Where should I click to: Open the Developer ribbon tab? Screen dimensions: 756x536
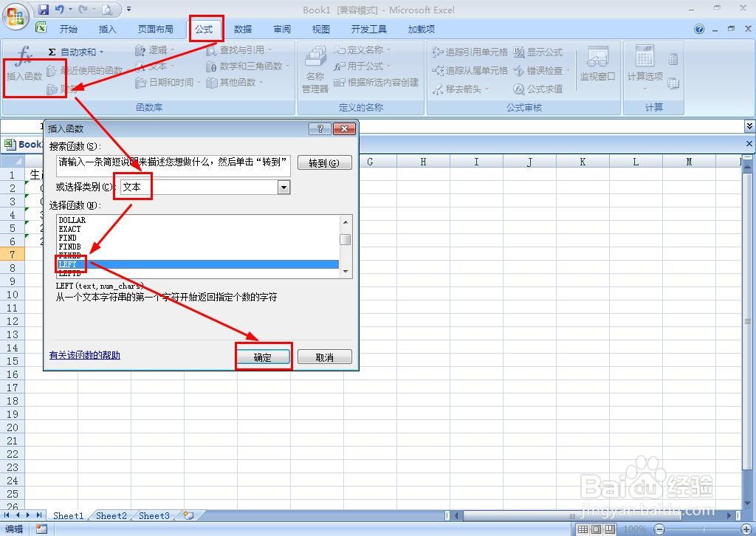point(369,29)
